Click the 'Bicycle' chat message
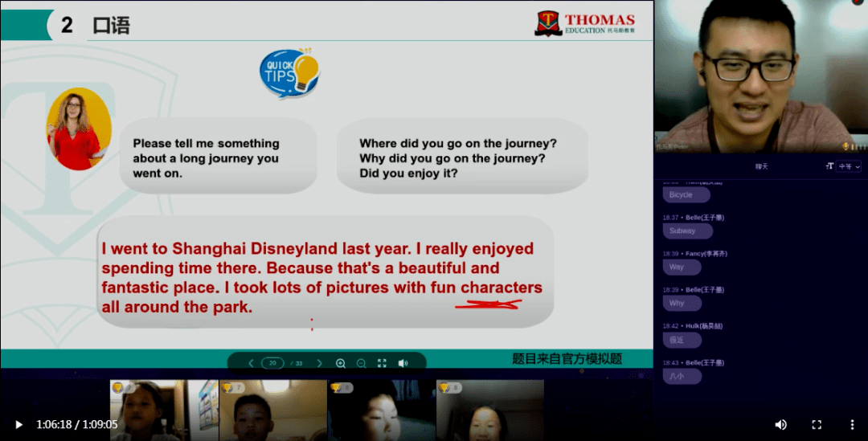Image resolution: width=868 pixels, height=441 pixels. tap(686, 194)
